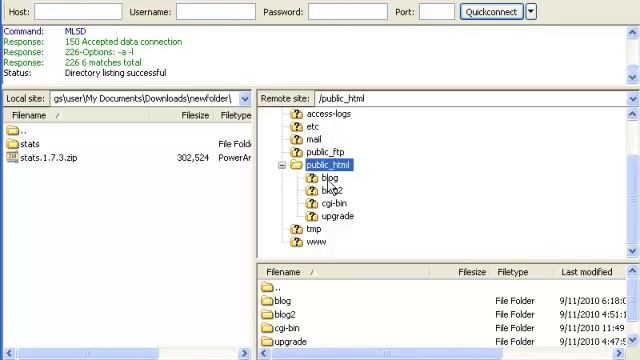The width and height of the screenshot is (640, 360).
Task: Click the Local site path field
Action: (144, 99)
